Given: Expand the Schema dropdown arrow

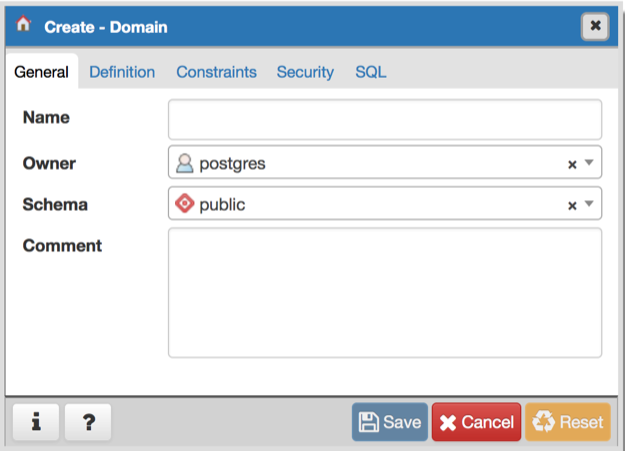Looking at the screenshot, I should (589, 205).
